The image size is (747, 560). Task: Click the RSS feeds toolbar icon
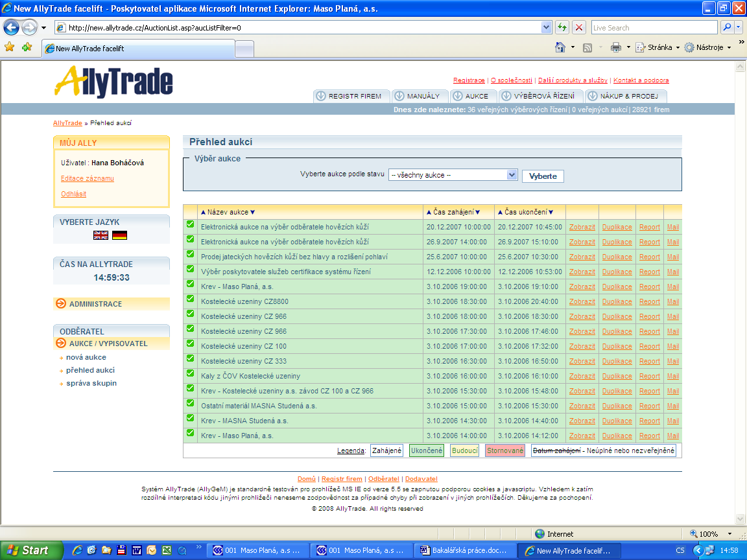pos(587,47)
